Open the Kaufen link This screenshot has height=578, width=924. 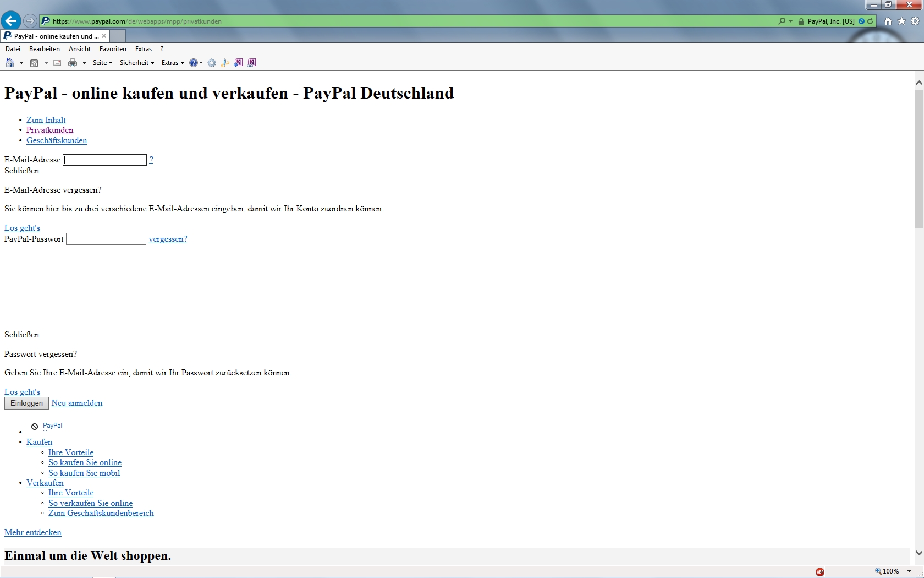(40, 442)
